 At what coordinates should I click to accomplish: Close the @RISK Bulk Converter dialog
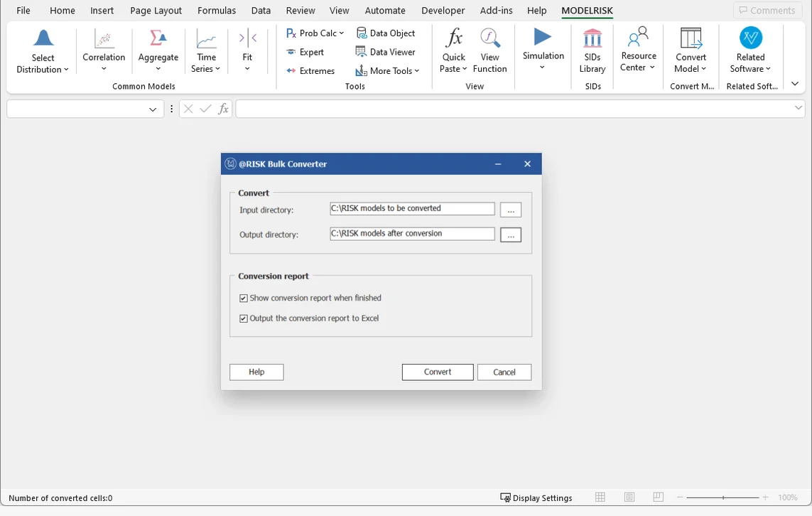pos(527,164)
